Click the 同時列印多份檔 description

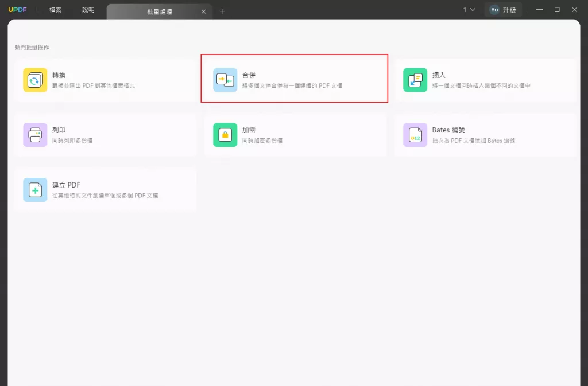click(x=72, y=141)
